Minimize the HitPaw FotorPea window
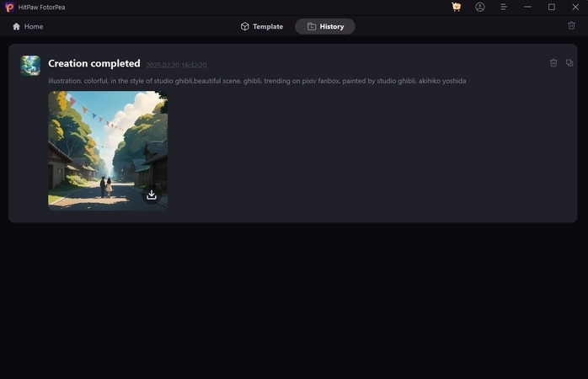The image size is (588, 379). 527,7
